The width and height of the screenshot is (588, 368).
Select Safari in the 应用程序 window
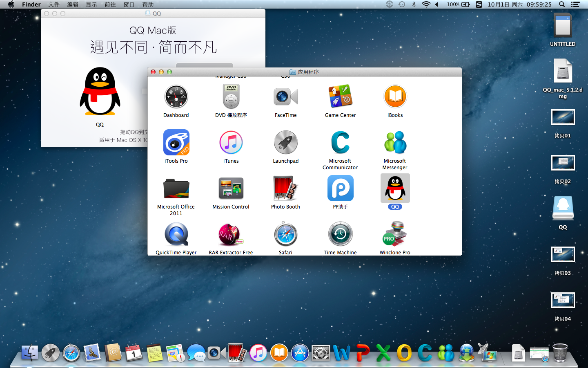(x=285, y=234)
